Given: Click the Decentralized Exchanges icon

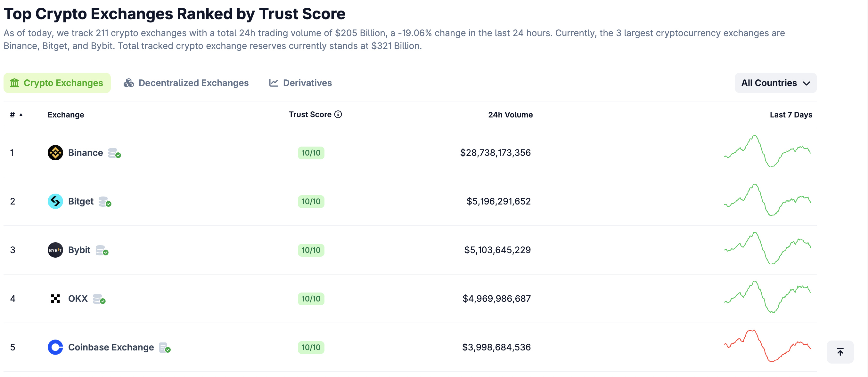Looking at the screenshot, I should [x=129, y=83].
